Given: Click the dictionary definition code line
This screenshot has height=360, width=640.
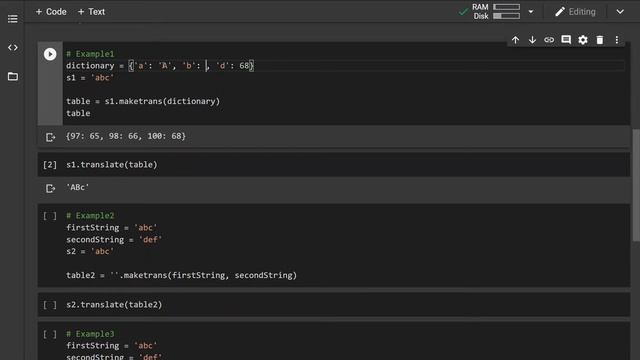Looking at the screenshot, I should pyautogui.click(x=160, y=66).
